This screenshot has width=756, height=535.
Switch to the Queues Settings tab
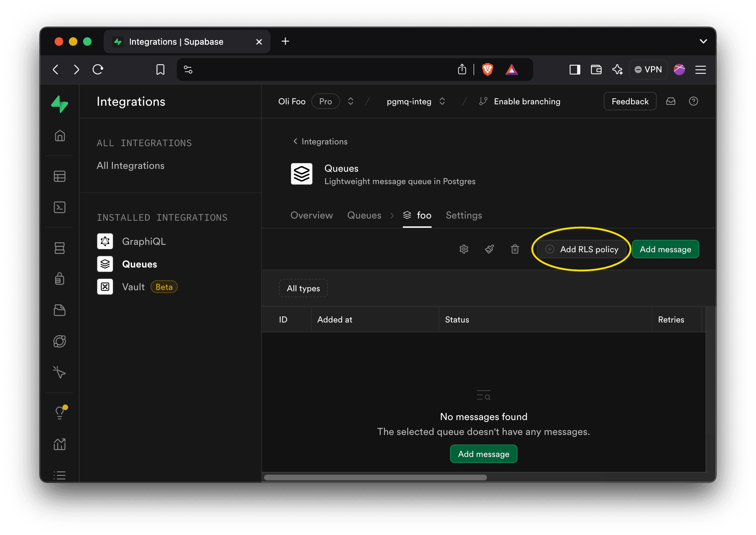(464, 215)
